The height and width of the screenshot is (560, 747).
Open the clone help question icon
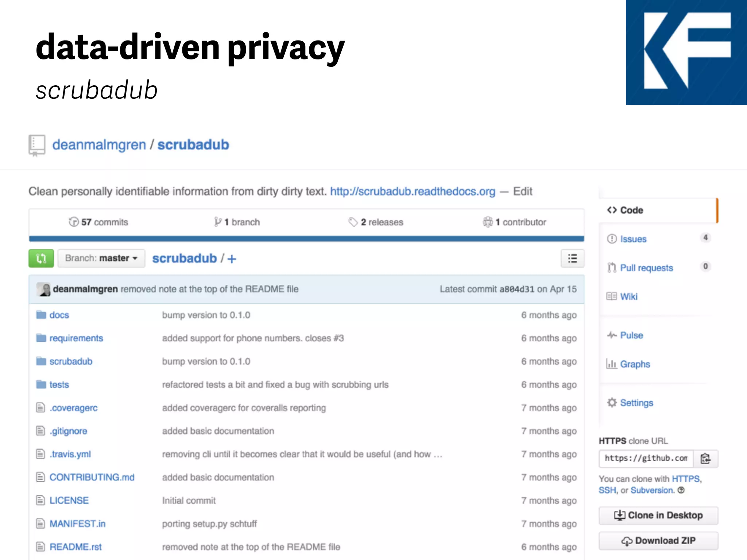click(681, 490)
